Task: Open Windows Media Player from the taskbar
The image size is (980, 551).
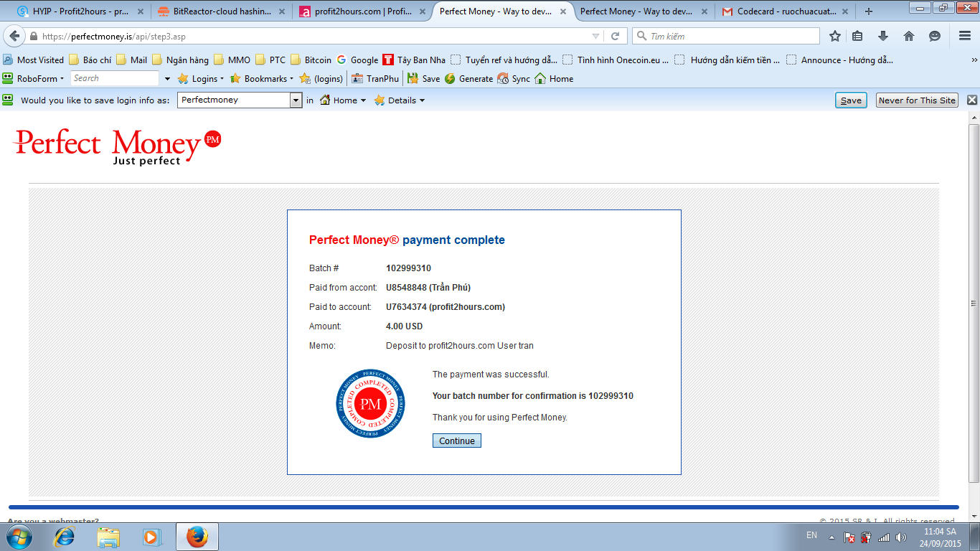Action: 151,537
